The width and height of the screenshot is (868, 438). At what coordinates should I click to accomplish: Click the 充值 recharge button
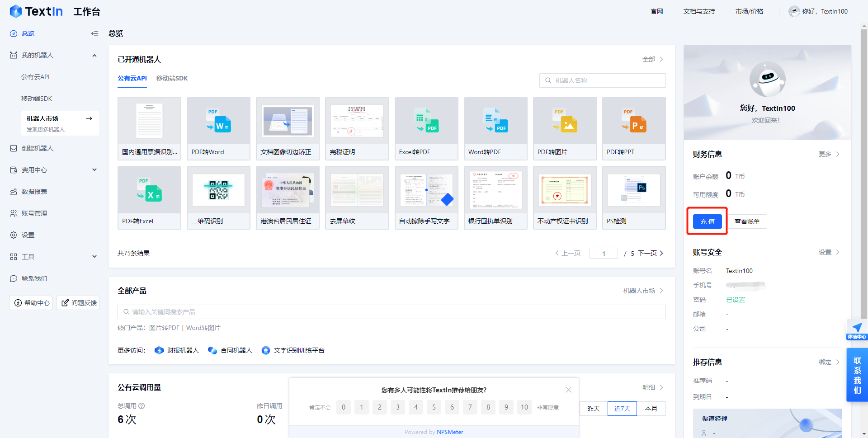click(x=708, y=221)
